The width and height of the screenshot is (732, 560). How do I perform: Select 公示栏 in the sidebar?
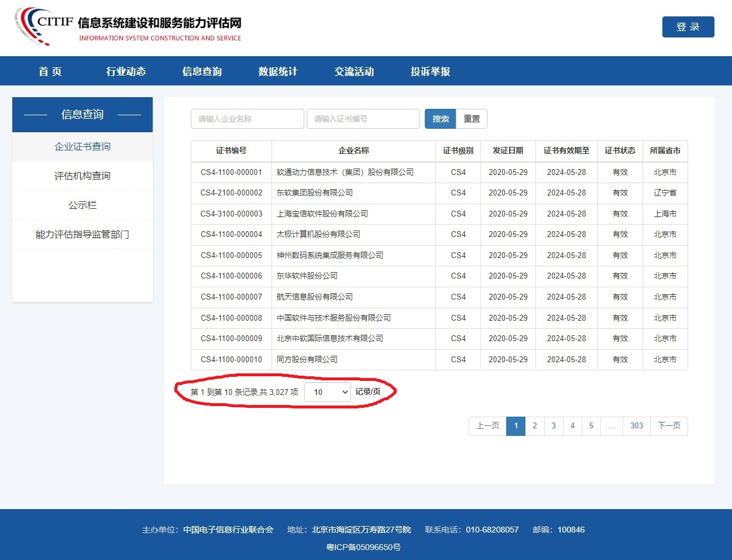click(x=83, y=205)
